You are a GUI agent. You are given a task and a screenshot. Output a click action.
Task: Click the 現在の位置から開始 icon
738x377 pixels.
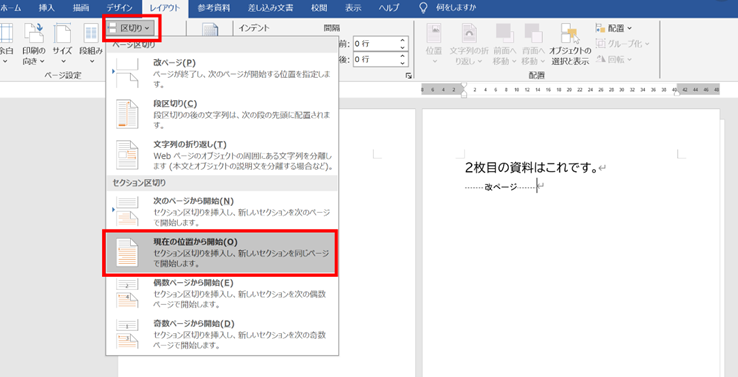127,253
